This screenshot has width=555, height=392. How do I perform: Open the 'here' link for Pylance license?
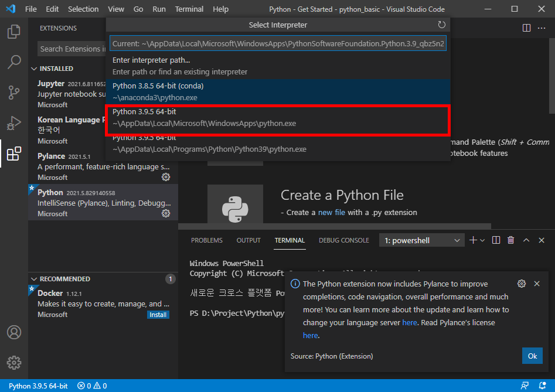tap(311, 335)
